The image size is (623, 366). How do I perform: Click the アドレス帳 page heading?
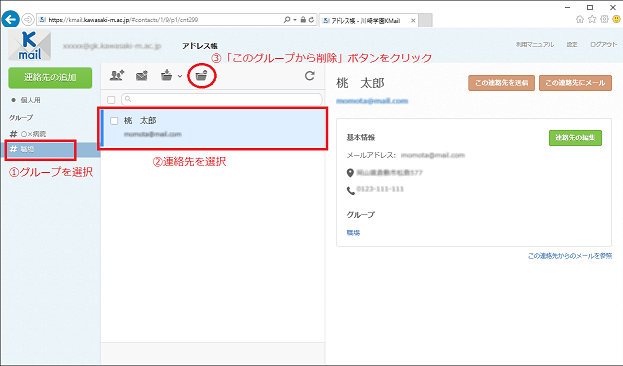tap(200, 46)
